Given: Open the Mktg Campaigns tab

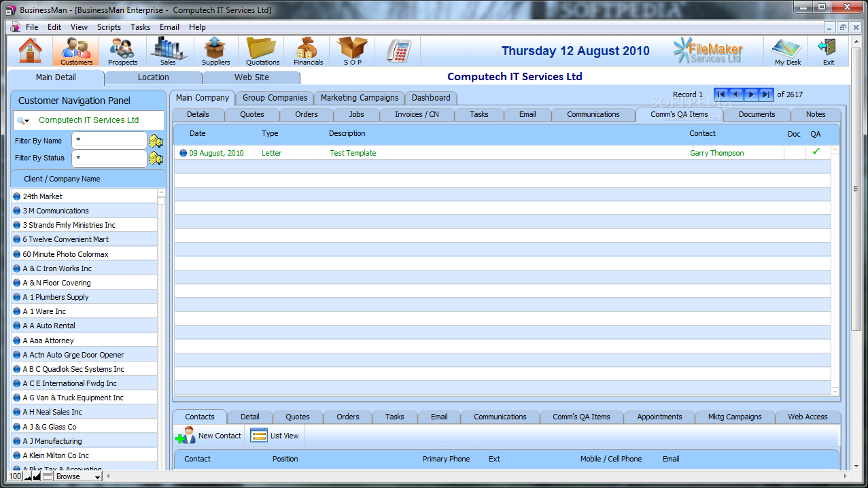Looking at the screenshot, I should click(x=735, y=417).
